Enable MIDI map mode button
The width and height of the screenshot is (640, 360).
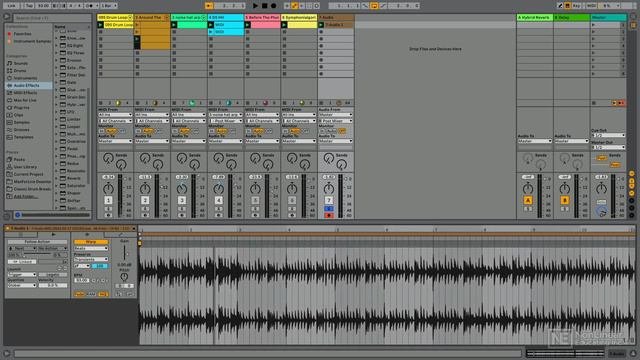tap(591, 6)
